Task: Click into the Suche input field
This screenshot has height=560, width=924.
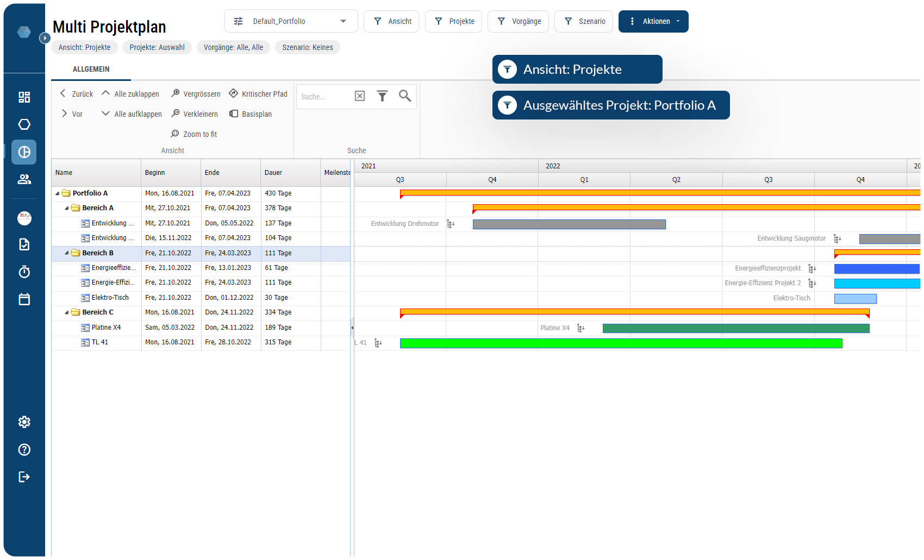Action: (324, 97)
